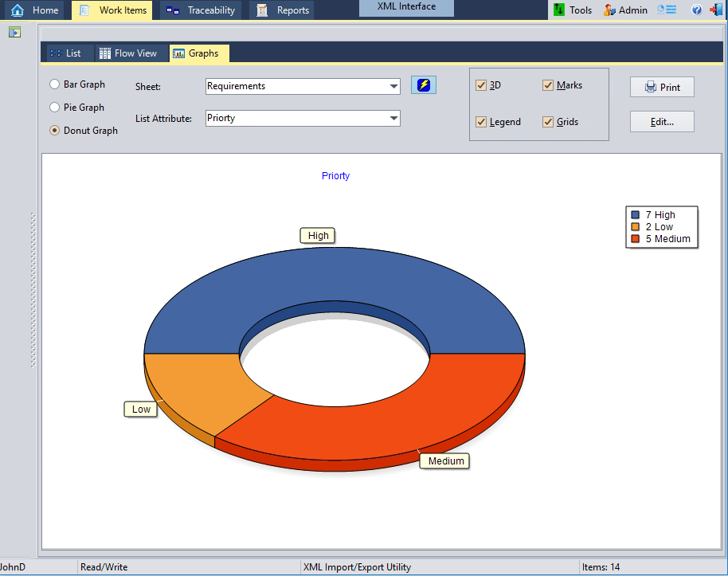The width and height of the screenshot is (728, 576).
Task: Open the List Attribute dropdown
Action: coord(303,118)
